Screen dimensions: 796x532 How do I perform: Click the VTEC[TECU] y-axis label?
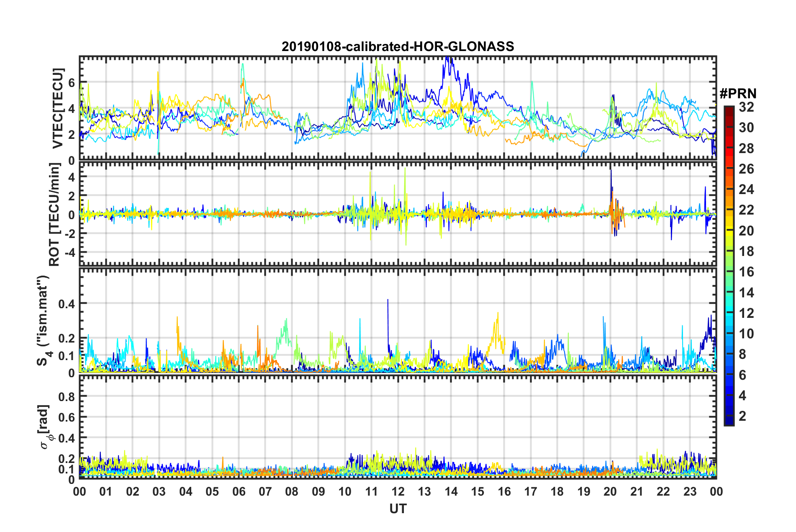click(x=58, y=109)
